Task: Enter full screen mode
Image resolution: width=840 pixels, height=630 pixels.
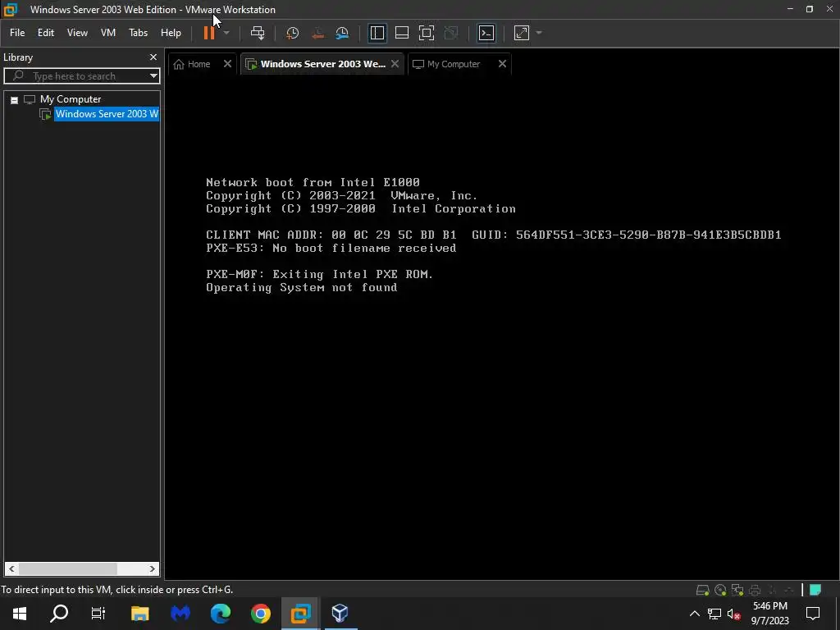Action: (x=427, y=33)
